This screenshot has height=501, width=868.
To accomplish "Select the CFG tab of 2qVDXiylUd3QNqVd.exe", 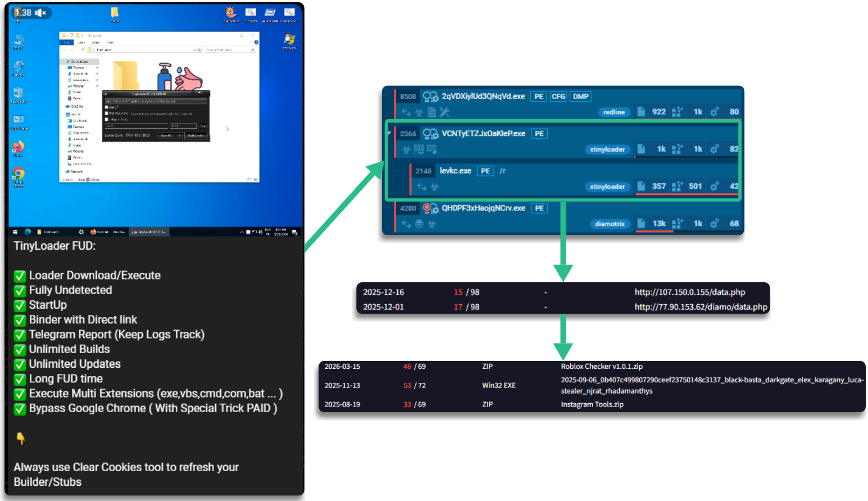I will pyautogui.click(x=558, y=96).
